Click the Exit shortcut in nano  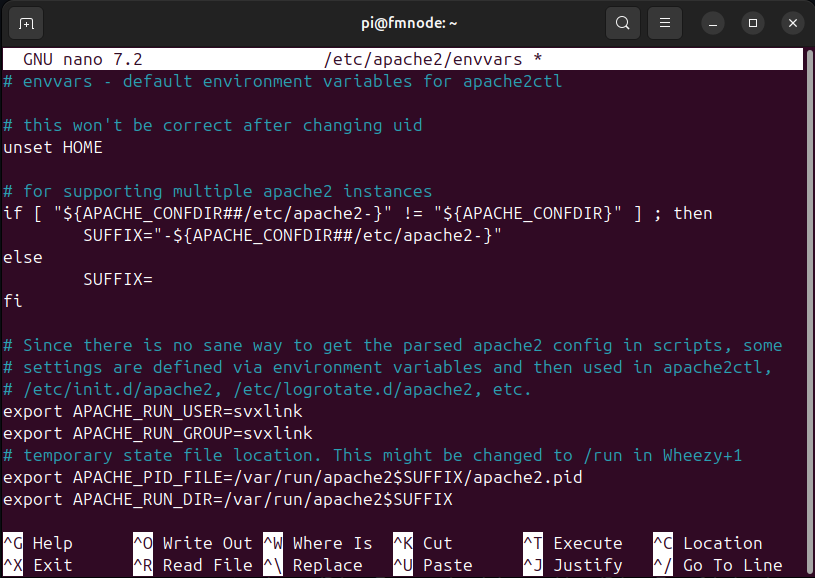[x=52, y=565]
